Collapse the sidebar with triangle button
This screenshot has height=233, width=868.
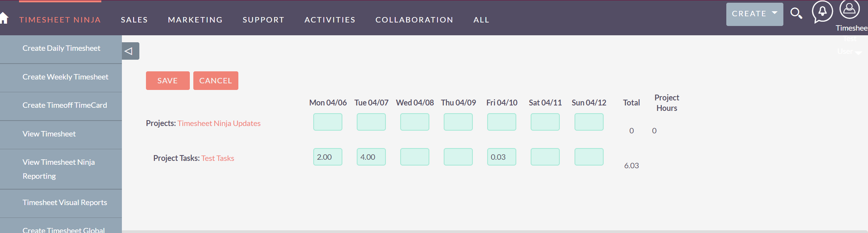(x=130, y=51)
